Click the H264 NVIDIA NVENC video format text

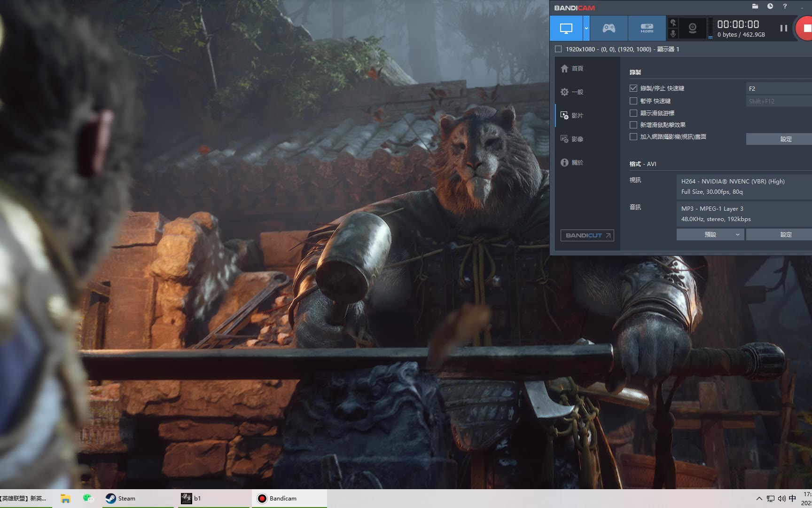[733, 182]
